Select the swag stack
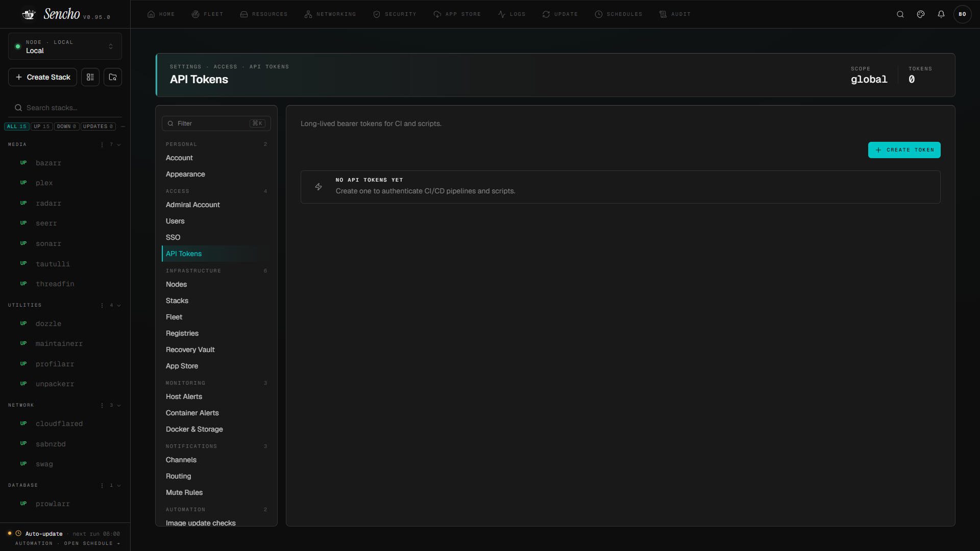This screenshot has width=980, height=551. pyautogui.click(x=65, y=464)
